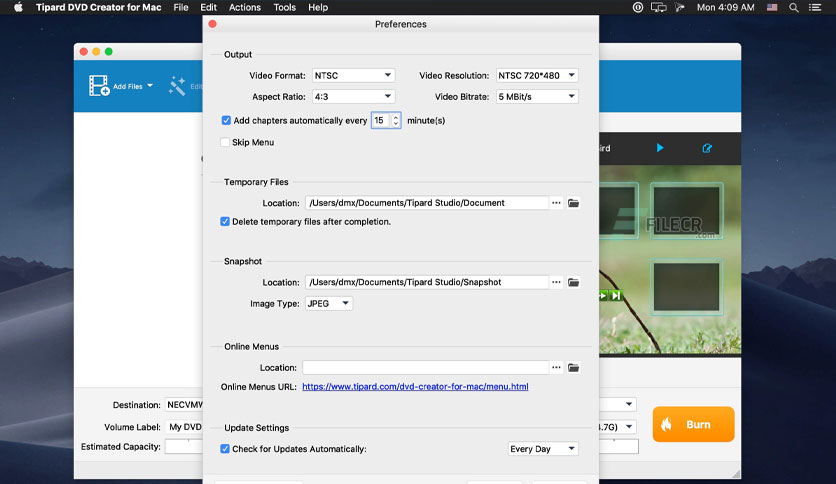Open the File menu

181,7
